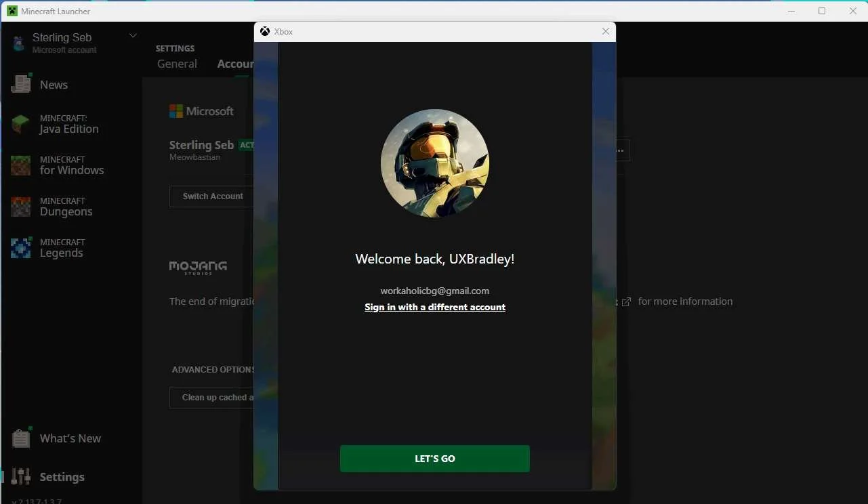Click the Meowbastian username text
The width and height of the screenshot is (868, 504).
[x=195, y=157]
